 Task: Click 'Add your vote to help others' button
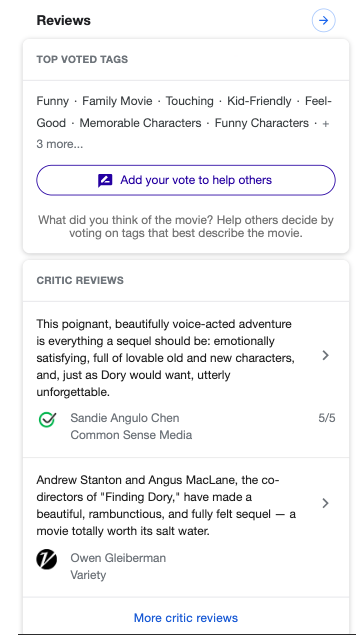186,180
